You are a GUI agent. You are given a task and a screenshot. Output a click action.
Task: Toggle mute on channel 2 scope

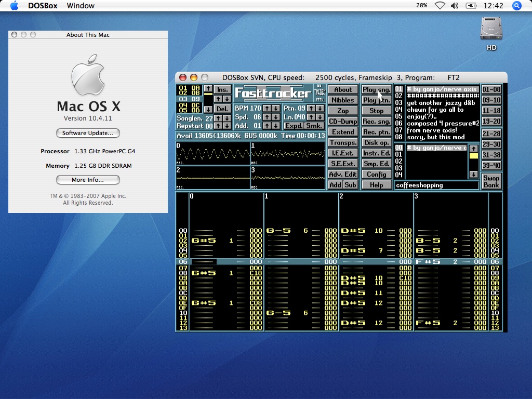point(212,178)
